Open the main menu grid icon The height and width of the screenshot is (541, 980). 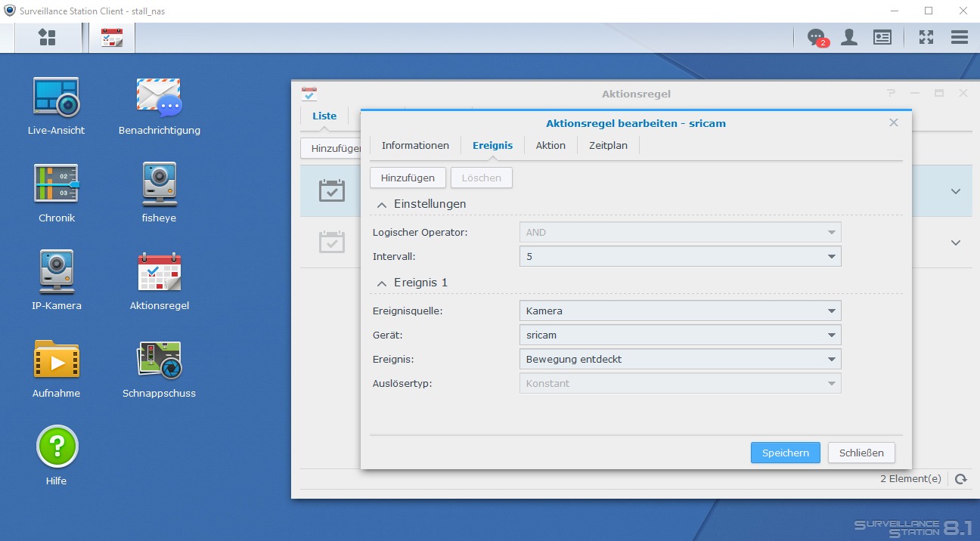click(x=47, y=38)
